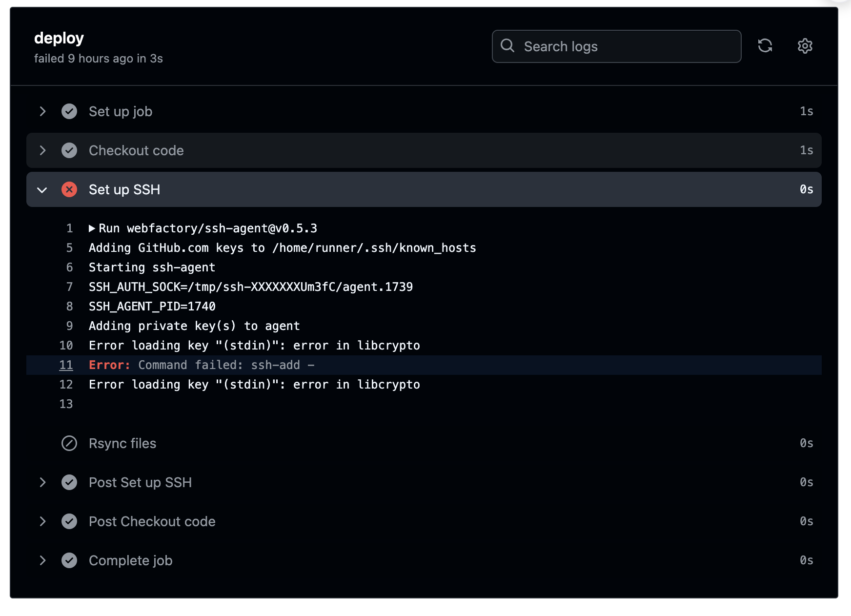The image size is (851, 616).
Task: Open the log settings gear icon
Action: [x=805, y=46]
